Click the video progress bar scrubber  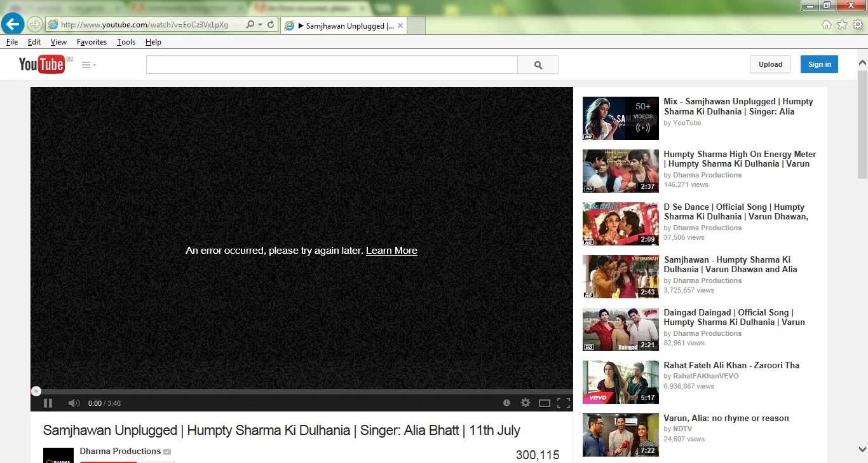pyautogui.click(x=36, y=391)
